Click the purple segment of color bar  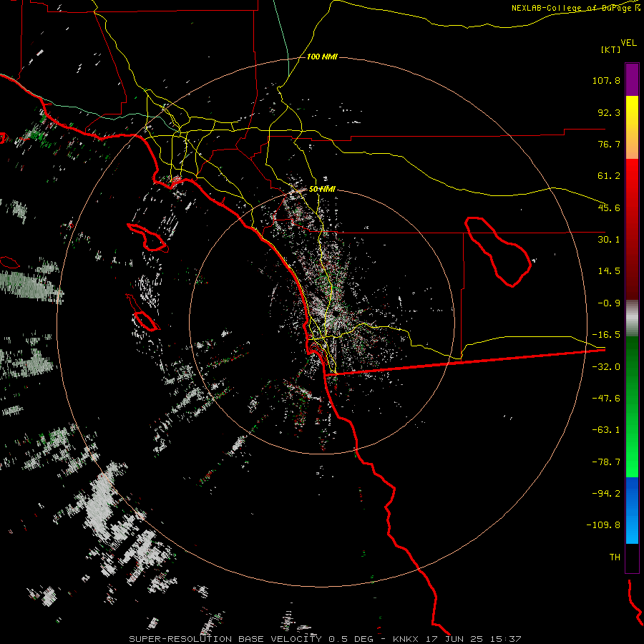pos(632,79)
